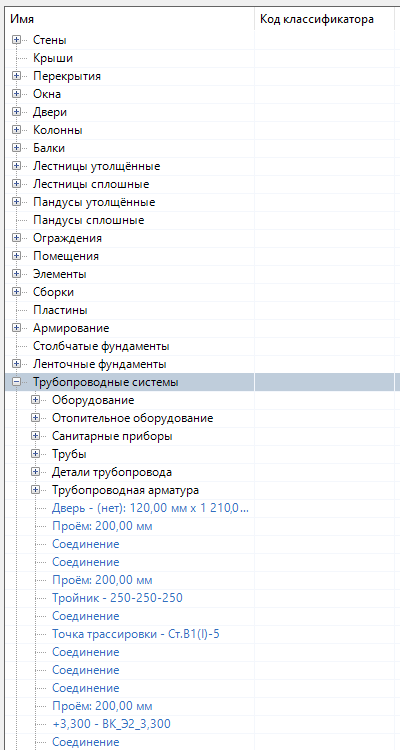Select the Ограждения row
Viewport: 400px width, 750px height.
tap(67, 238)
